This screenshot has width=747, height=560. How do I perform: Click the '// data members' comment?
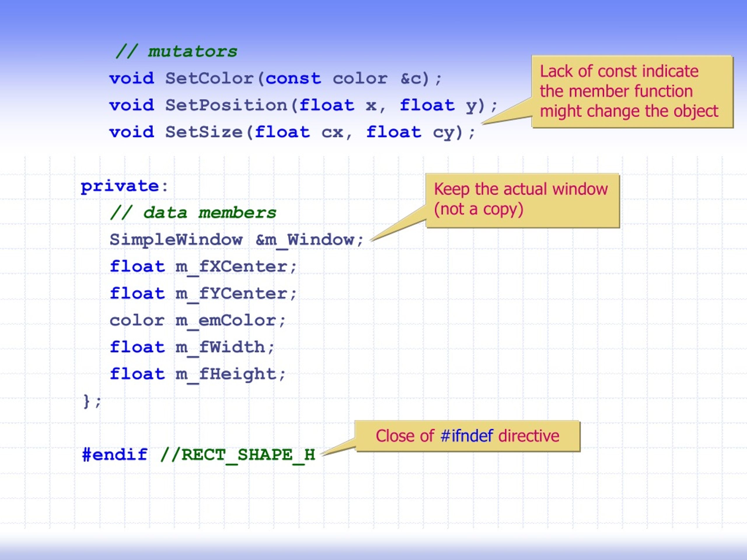(x=193, y=213)
